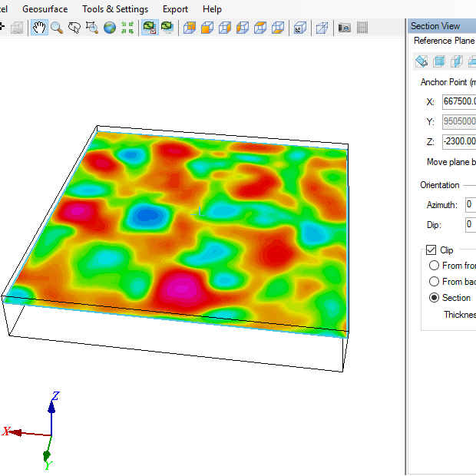
Task: Choose the Section radio button
Action: tap(435, 298)
